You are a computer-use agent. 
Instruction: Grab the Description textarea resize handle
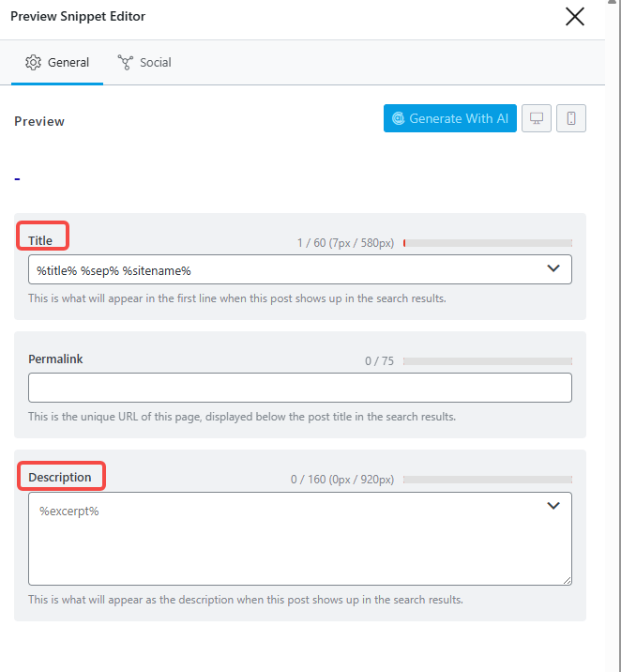(567, 581)
